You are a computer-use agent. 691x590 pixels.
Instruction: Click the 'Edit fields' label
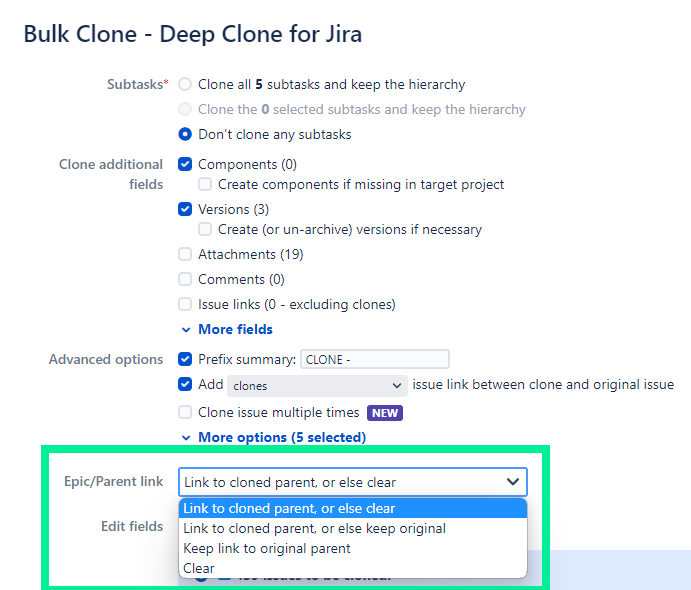[132, 526]
